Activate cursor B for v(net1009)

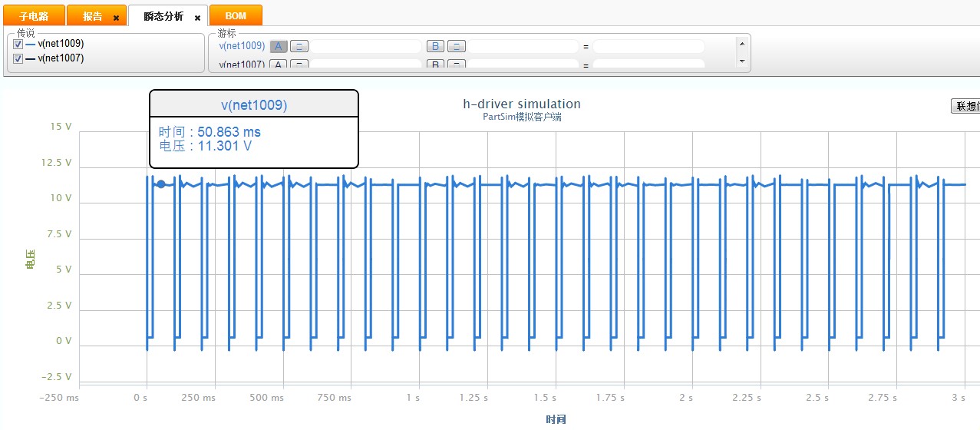(x=435, y=46)
